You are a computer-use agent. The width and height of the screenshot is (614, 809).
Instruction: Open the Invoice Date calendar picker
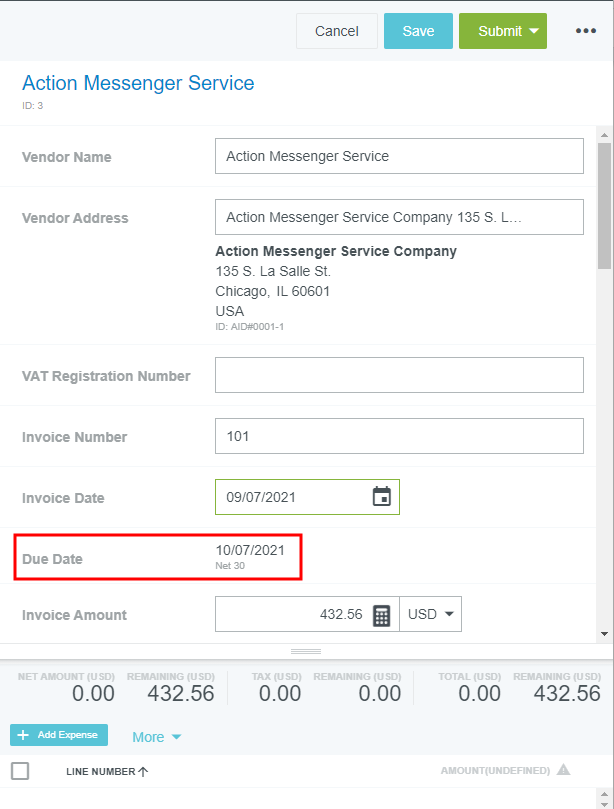pos(381,497)
